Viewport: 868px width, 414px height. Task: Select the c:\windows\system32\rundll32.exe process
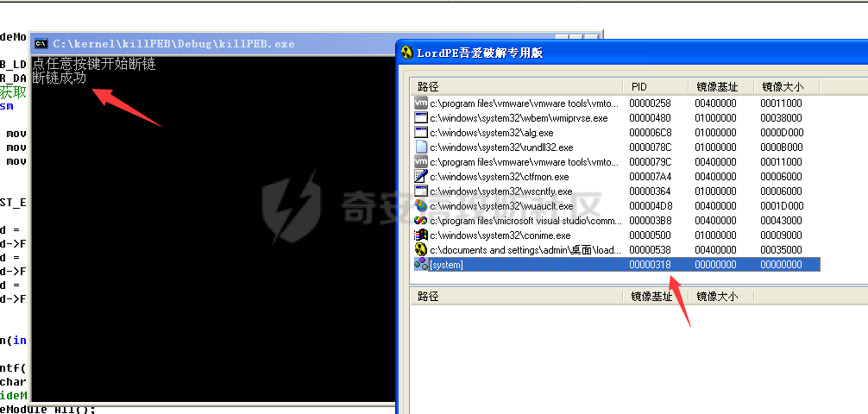(x=501, y=147)
